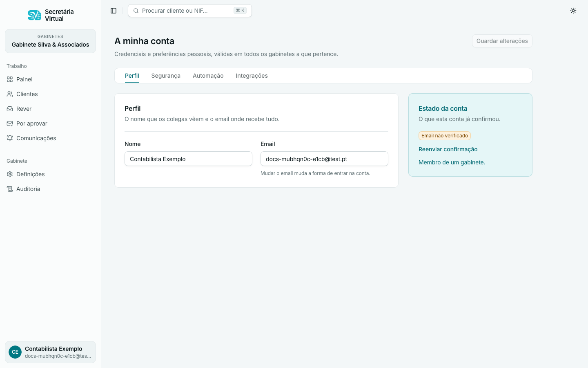Focus the Email input field

[324, 159]
